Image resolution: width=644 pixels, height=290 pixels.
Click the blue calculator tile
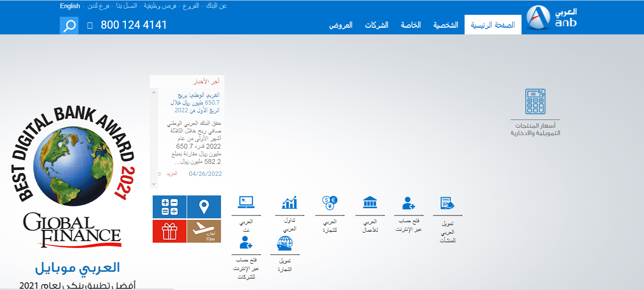[x=169, y=207]
